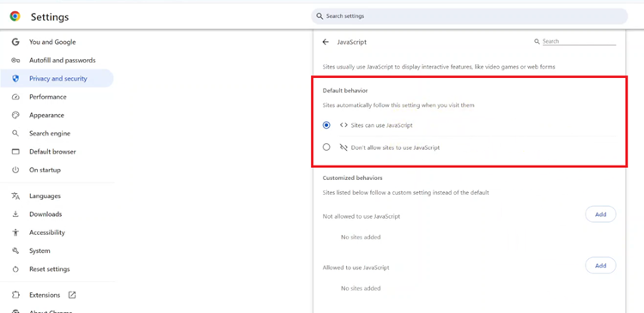
Task: Click the Google G icon for You and Google
Action: pyautogui.click(x=15, y=42)
